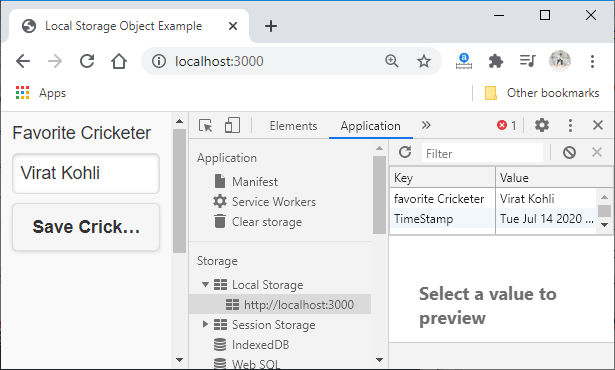
Task: Show more DevTools tabs chevron
Action: [426, 125]
